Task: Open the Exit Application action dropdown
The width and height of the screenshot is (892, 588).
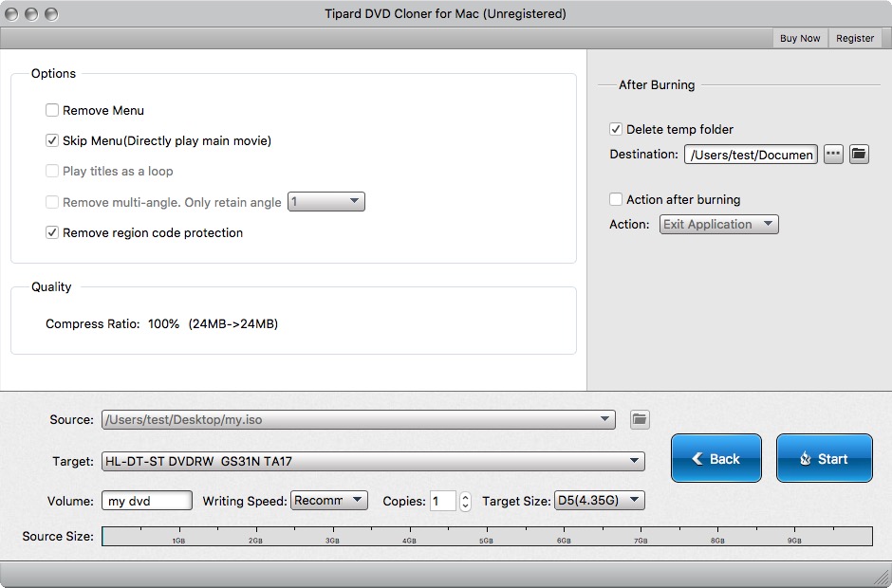Action: tap(719, 224)
